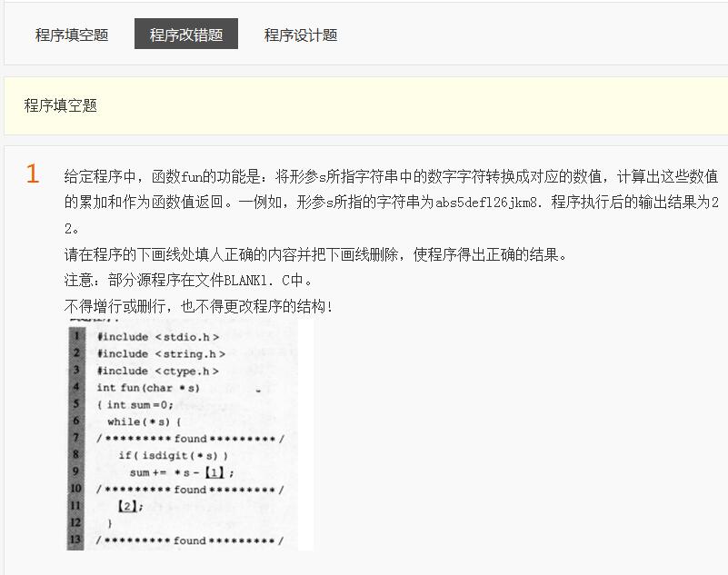The image size is (728, 575).
Task: Click the source code image
Action: tap(189, 434)
